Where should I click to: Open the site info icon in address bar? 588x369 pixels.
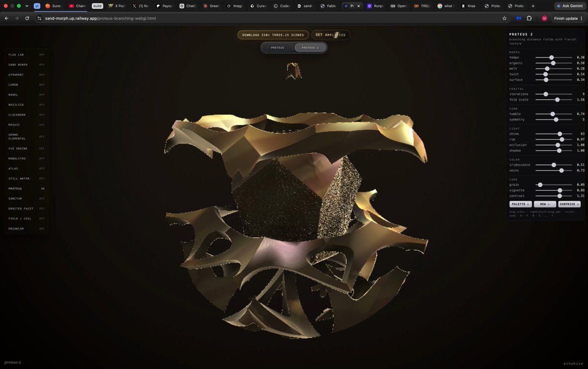click(x=40, y=18)
